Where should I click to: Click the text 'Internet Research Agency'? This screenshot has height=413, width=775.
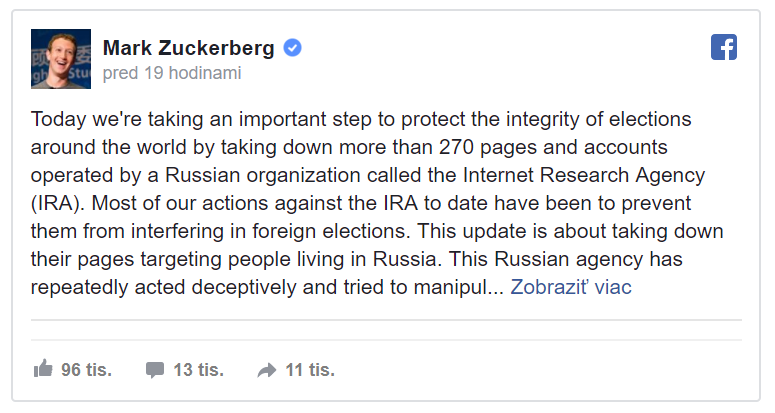(x=584, y=175)
